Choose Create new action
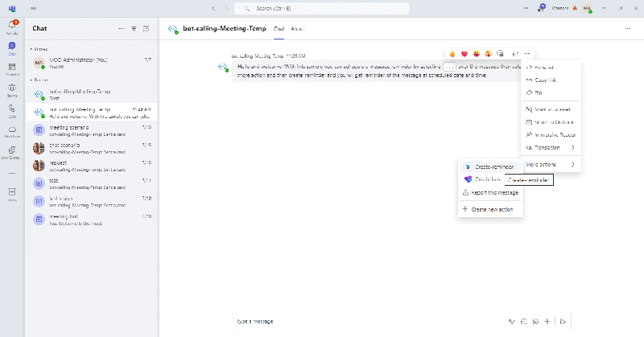 point(490,209)
